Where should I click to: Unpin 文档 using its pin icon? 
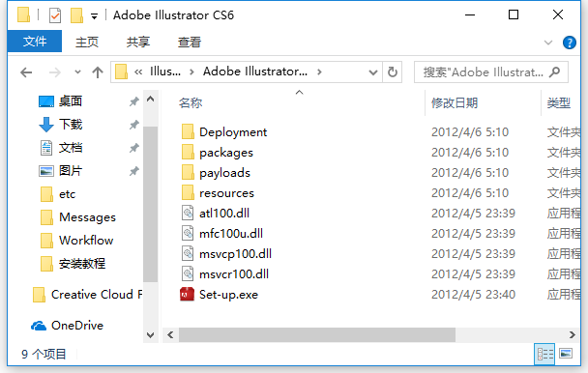(133, 148)
